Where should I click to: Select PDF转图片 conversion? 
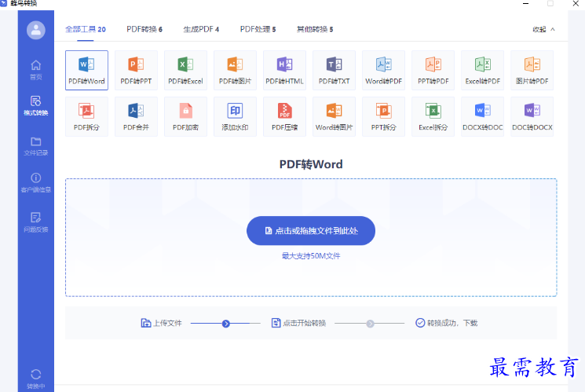pyautogui.click(x=235, y=70)
